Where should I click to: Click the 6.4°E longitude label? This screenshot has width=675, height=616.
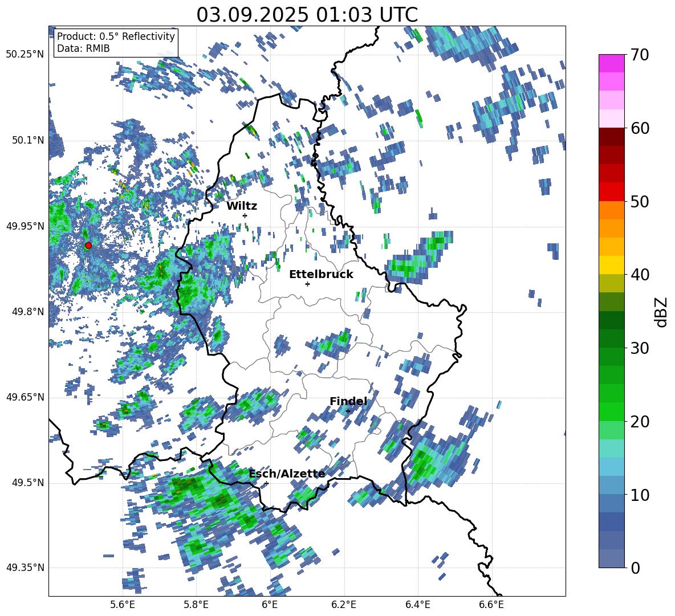click(417, 605)
